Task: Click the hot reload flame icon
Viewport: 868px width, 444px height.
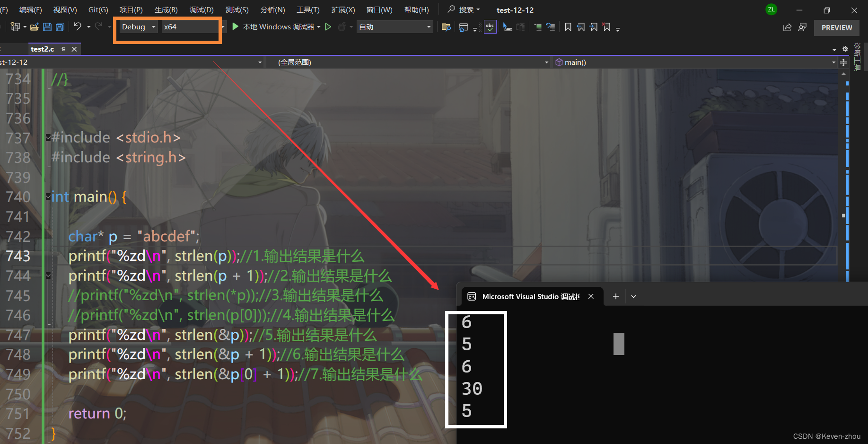Action: pos(342,27)
